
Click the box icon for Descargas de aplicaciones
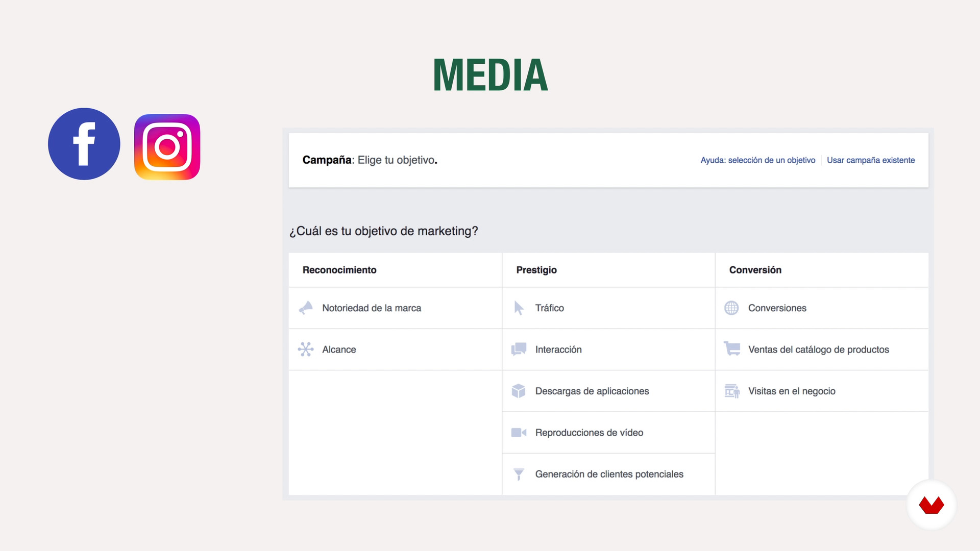click(x=519, y=391)
